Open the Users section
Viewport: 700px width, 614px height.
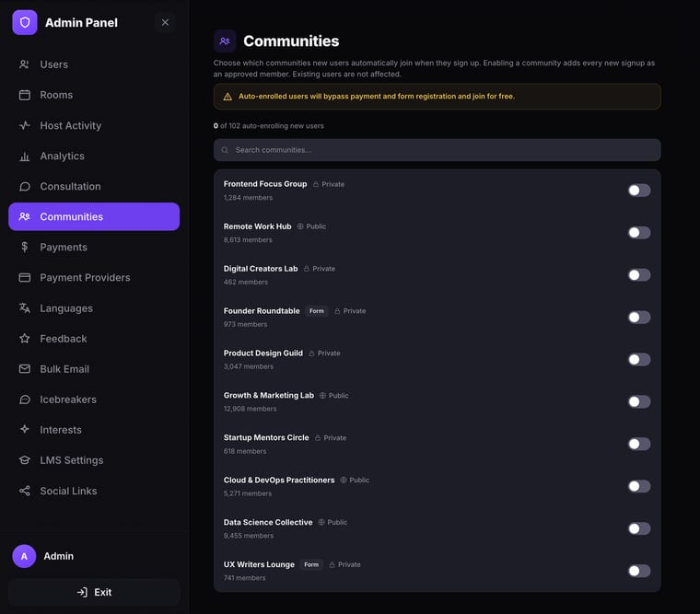click(x=94, y=64)
